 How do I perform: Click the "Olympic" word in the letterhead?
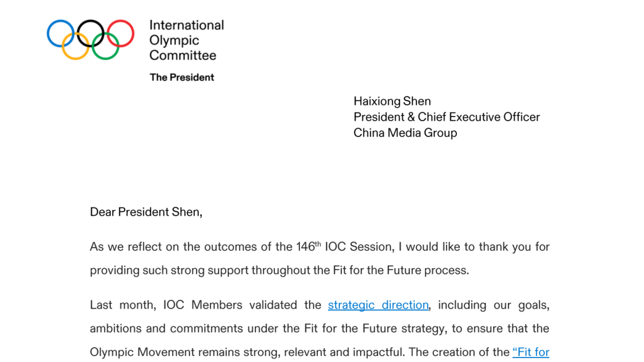click(x=174, y=40)
